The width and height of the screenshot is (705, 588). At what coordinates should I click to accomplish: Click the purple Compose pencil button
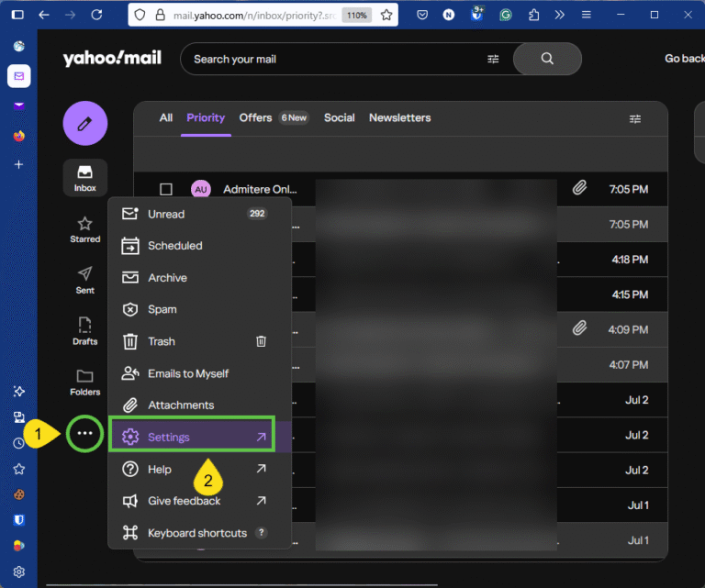point(85,124)
